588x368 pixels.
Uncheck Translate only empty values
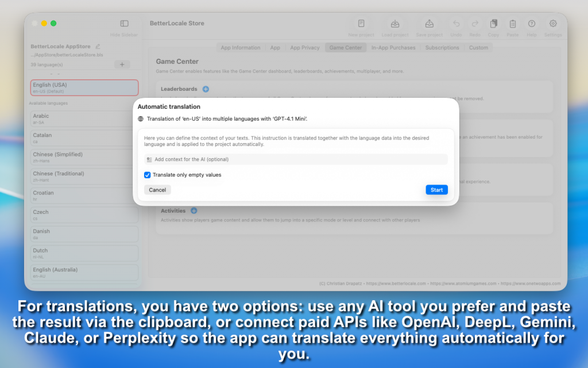pyautogui.click(x=148, y=175)
